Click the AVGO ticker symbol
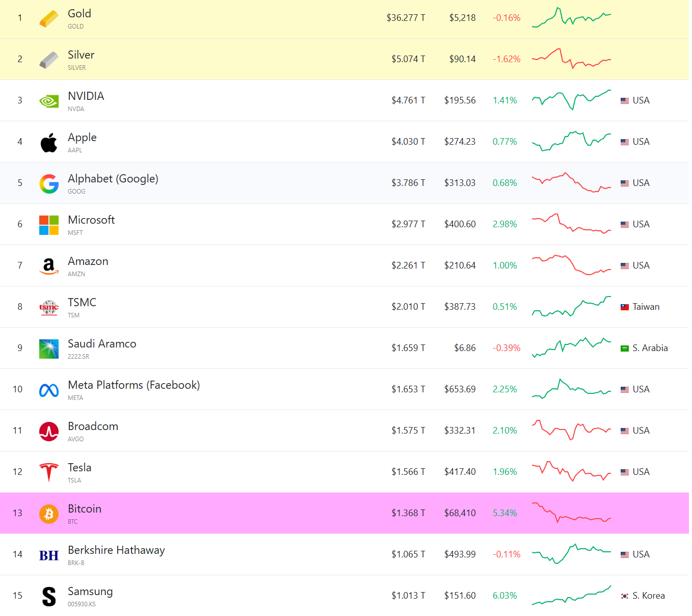The image size is (692, 616). [75, 439]
